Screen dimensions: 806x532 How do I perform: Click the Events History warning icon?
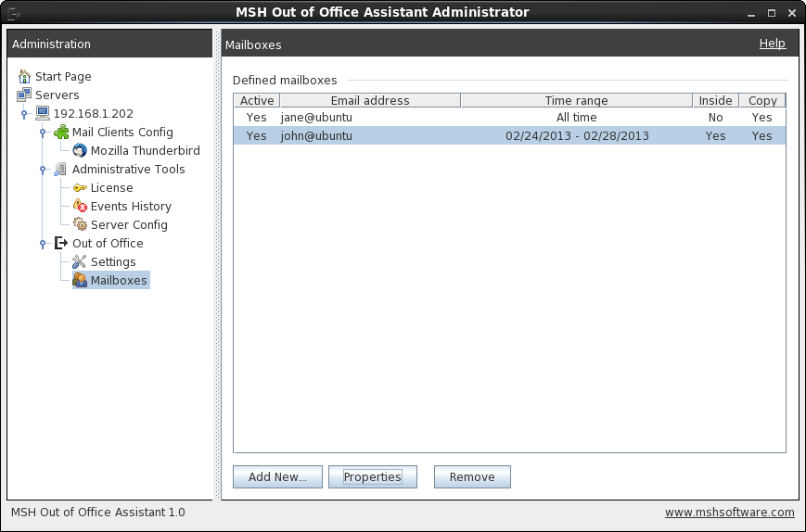pyautogui.click(x=80, y=206)
